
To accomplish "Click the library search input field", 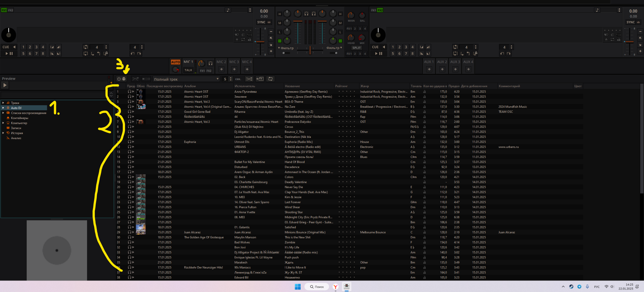I will click(x=54, y=95).
